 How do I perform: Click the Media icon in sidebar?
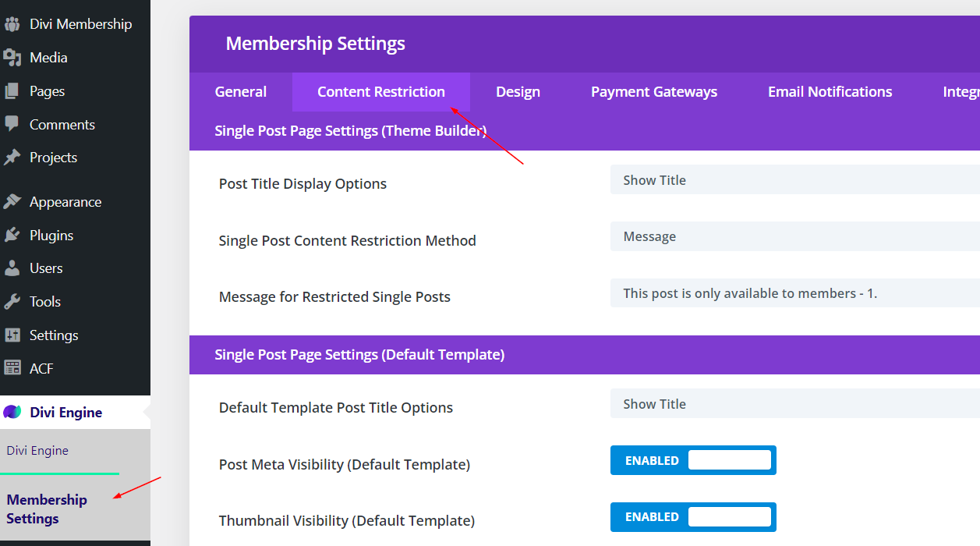click(x=12, y=58)
